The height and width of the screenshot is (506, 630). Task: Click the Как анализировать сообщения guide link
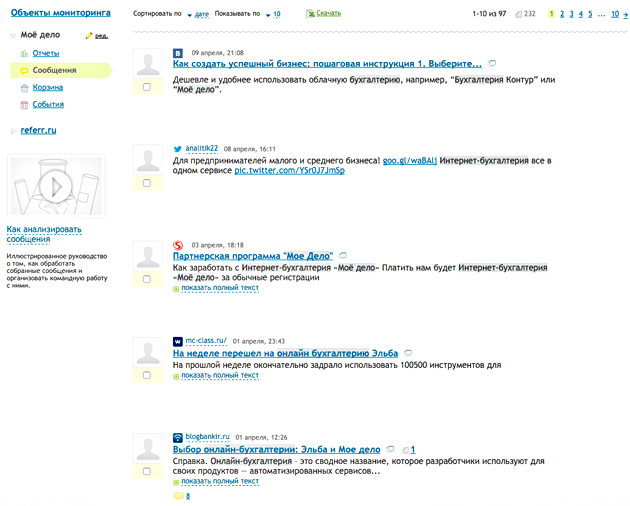click(44, 234)
